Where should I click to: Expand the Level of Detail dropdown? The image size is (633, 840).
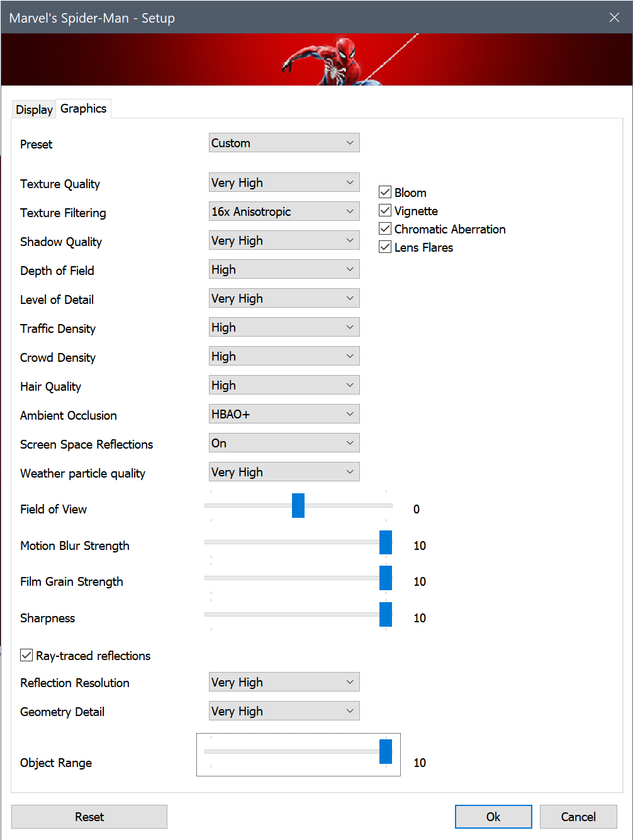click(284, 298)
